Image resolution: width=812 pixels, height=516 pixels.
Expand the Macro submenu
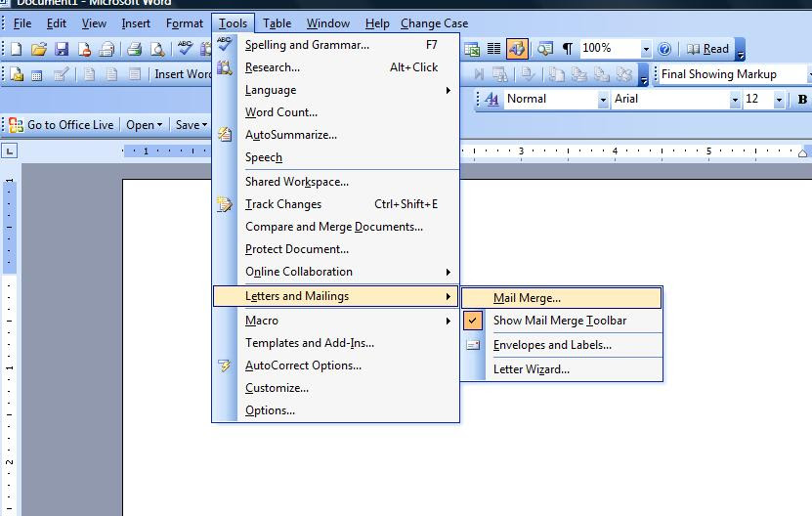pos(448,321)
